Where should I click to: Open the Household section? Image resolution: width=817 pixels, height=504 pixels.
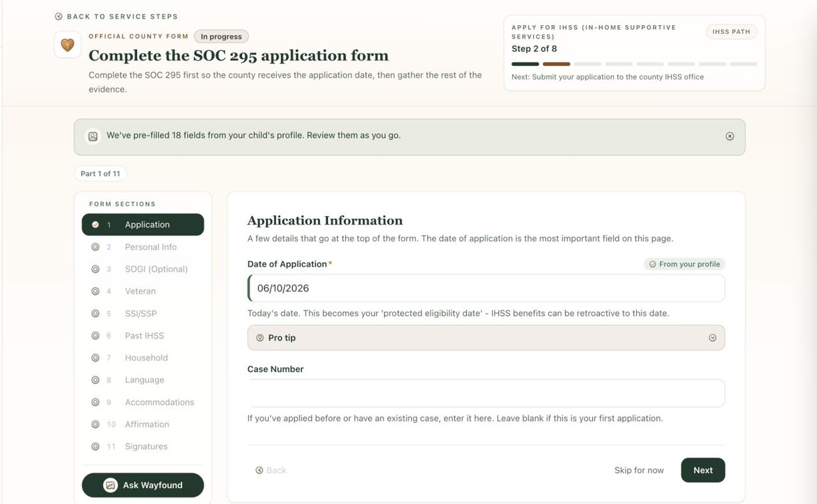pos(143,358)
